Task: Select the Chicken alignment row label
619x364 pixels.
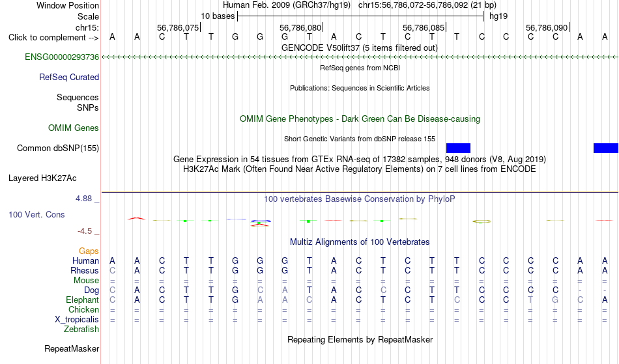Action: click(83, 310)
